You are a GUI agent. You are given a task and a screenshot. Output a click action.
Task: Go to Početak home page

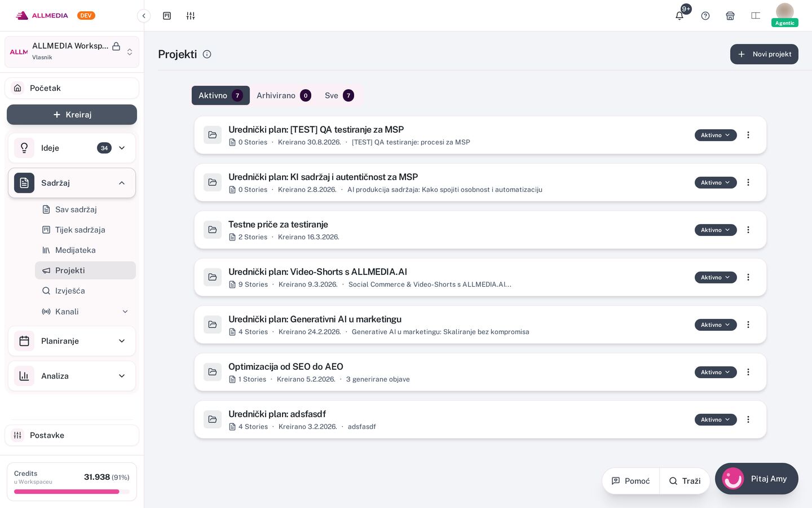(72, 88)
